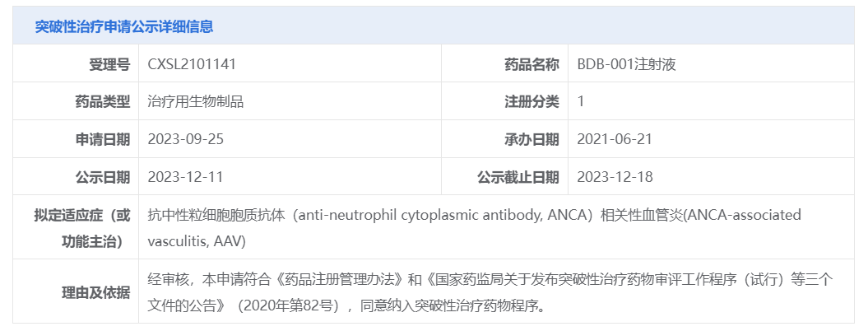
Task: Click the 治疗用生物制品 drug type value
Action: point(196,101)
